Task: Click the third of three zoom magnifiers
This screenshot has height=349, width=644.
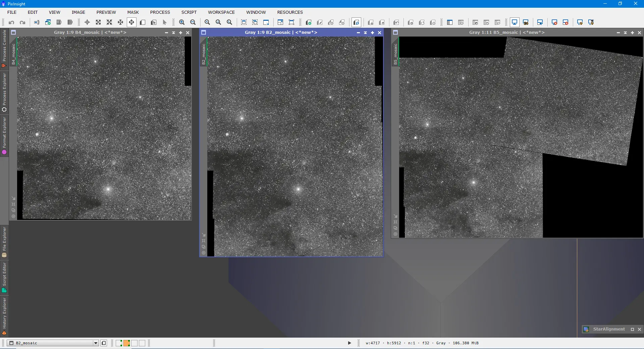Action: click(x=229, y=22)
